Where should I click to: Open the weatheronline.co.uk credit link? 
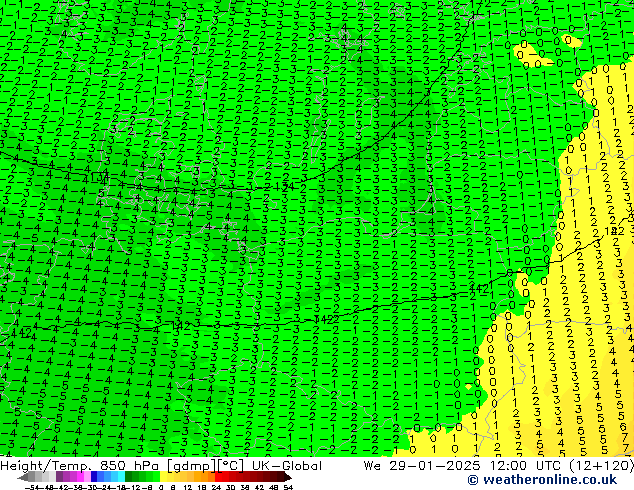(542, 480)
